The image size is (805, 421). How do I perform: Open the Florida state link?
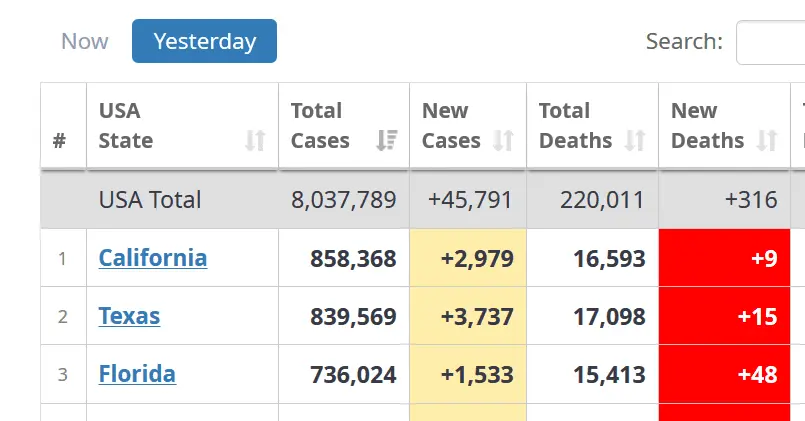pyautogui.click(x=137, y=374)
